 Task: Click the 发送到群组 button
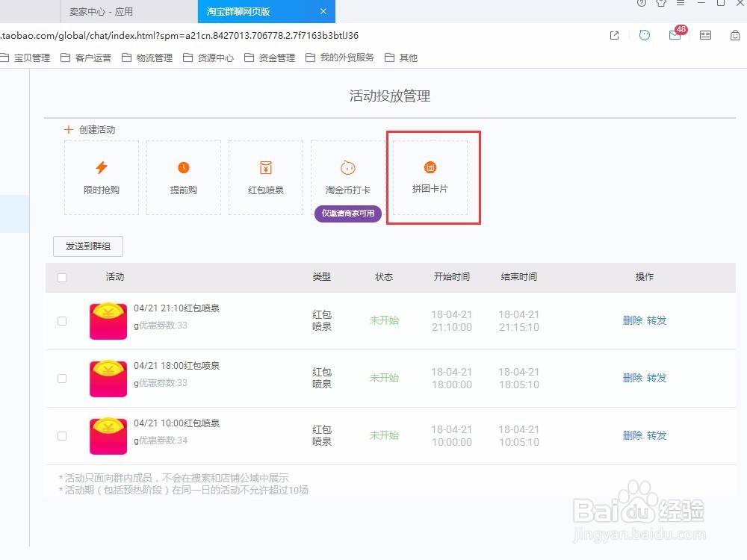coord(87,246)
